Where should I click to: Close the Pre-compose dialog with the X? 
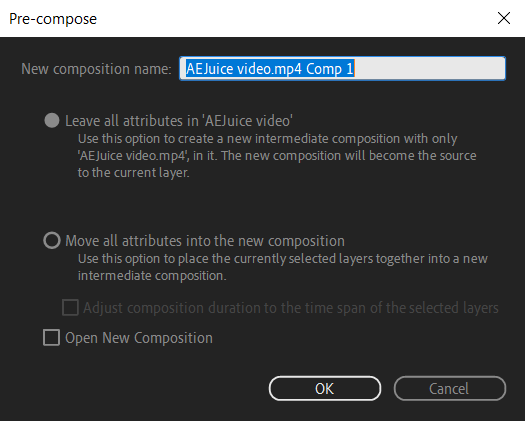click(x=504, y=18)
